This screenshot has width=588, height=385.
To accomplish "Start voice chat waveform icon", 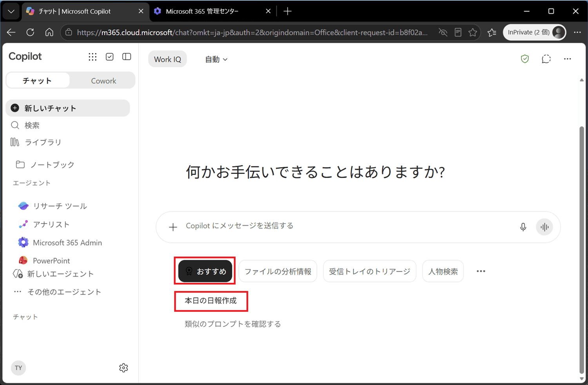I will click(544, 227).
